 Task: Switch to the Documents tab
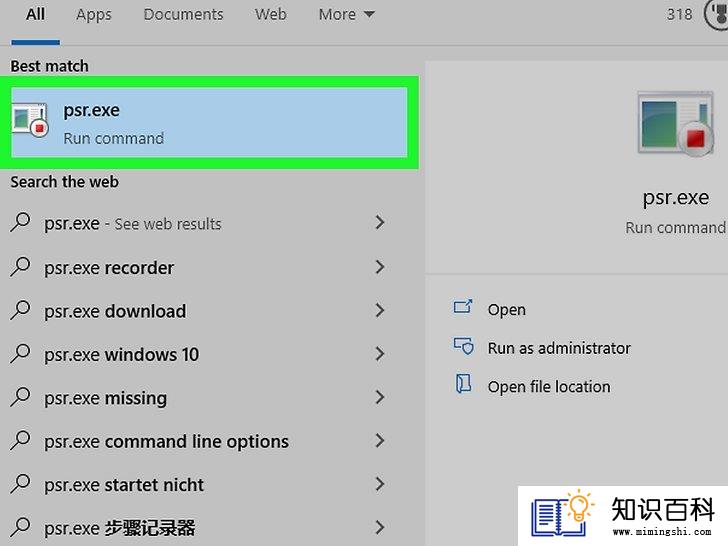tap(183, 14)
